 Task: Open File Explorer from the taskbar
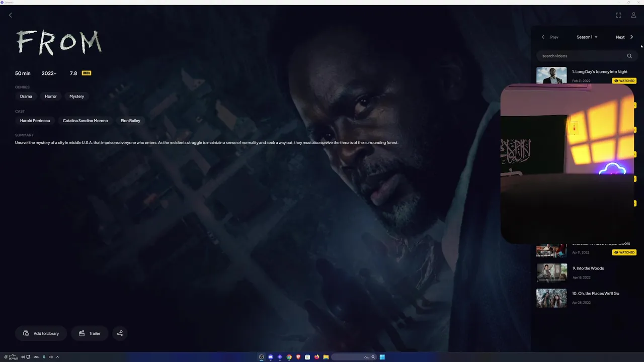click(326, 357)
